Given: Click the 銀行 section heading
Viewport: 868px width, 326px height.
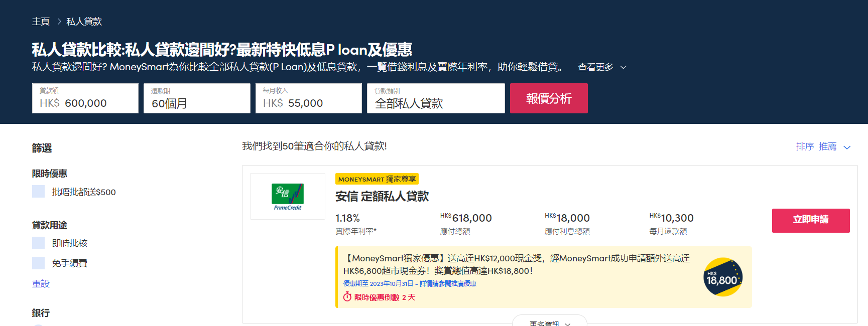Looking at the screenshot, I should point(41,313).
